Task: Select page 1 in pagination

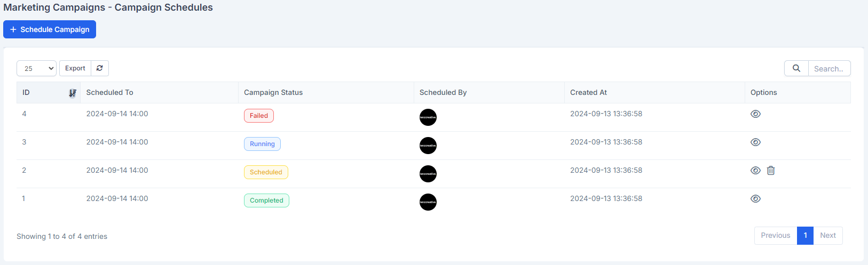Action: tap(805, 236)
